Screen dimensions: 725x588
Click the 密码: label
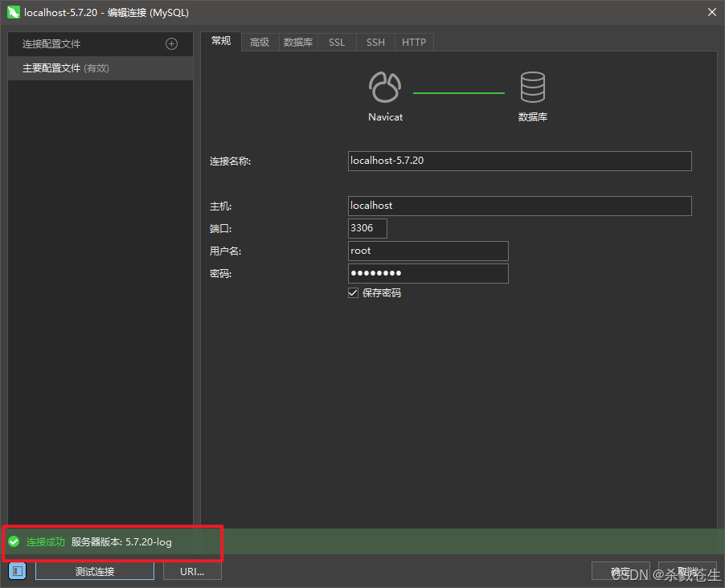[220, 274]
